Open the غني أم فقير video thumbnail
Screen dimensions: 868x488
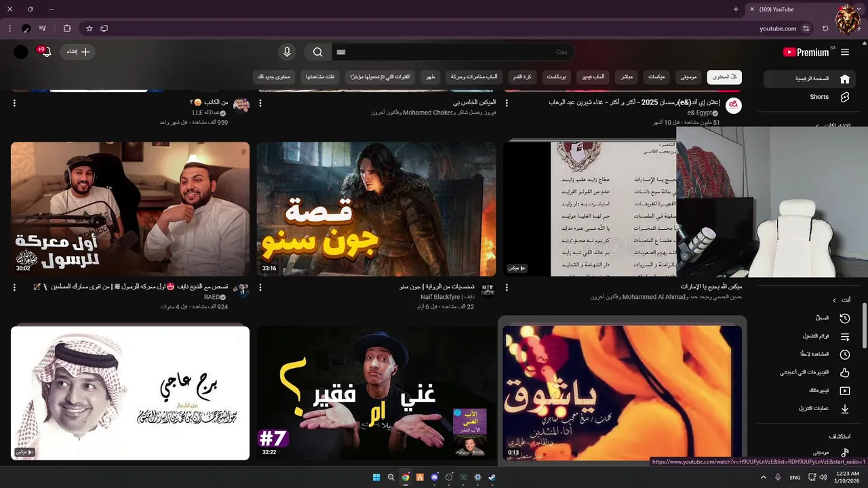point(376,393)
